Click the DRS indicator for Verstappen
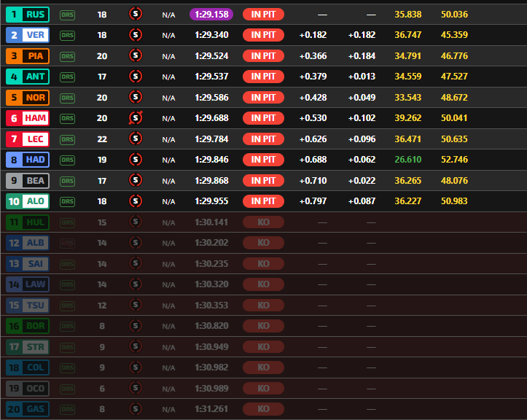The image size is (527, 420). (68, 35)
